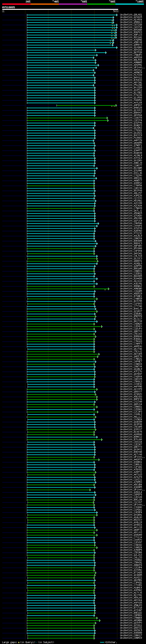146x644 pixels.
Task: Open UniRef100_B7IHU5 entry
Action: tap(131, 572)
